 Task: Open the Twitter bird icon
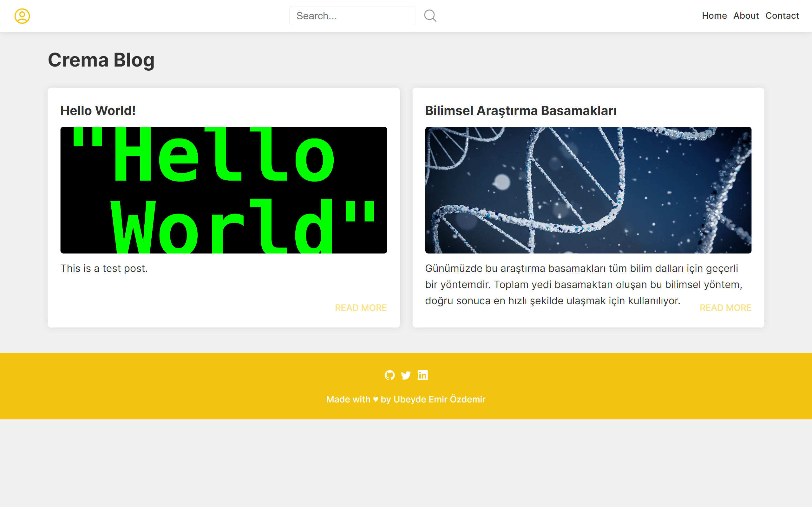point(406,375)
